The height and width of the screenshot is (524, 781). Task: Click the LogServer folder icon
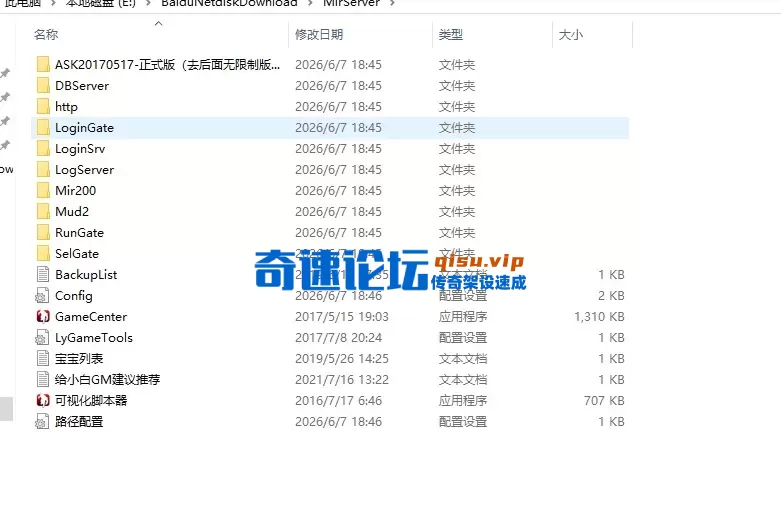coord(43,170)
